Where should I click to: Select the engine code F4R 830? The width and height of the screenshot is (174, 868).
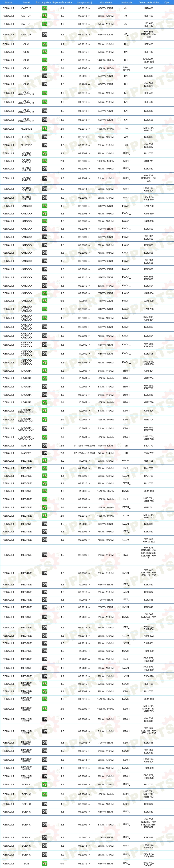coord(148,68)
